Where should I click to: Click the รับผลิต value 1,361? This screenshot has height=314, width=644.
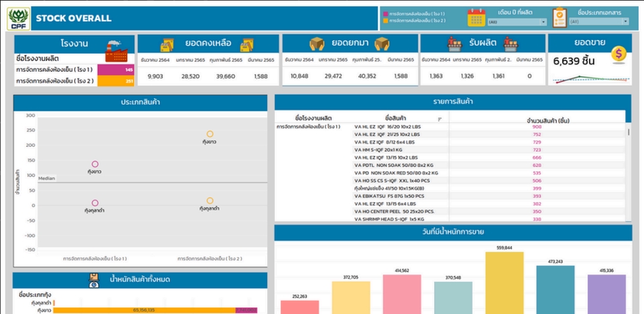pos(498,76)
